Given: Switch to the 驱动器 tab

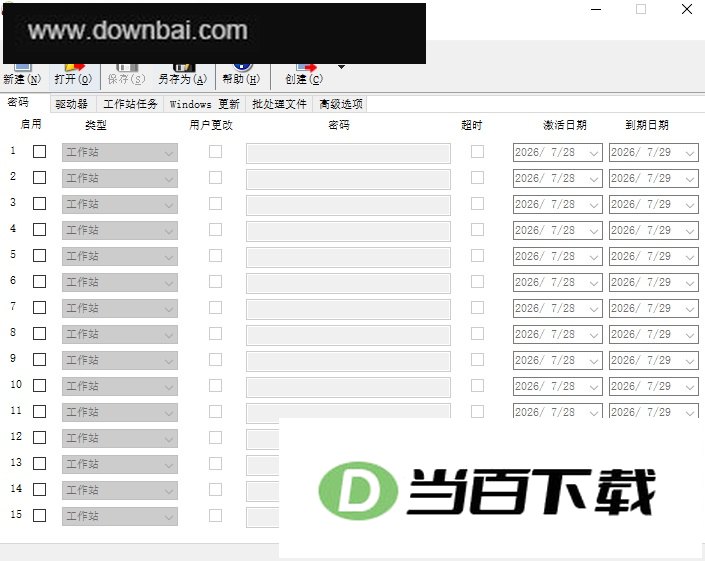Looking at the screenshot, I should (x=72, y=104).
